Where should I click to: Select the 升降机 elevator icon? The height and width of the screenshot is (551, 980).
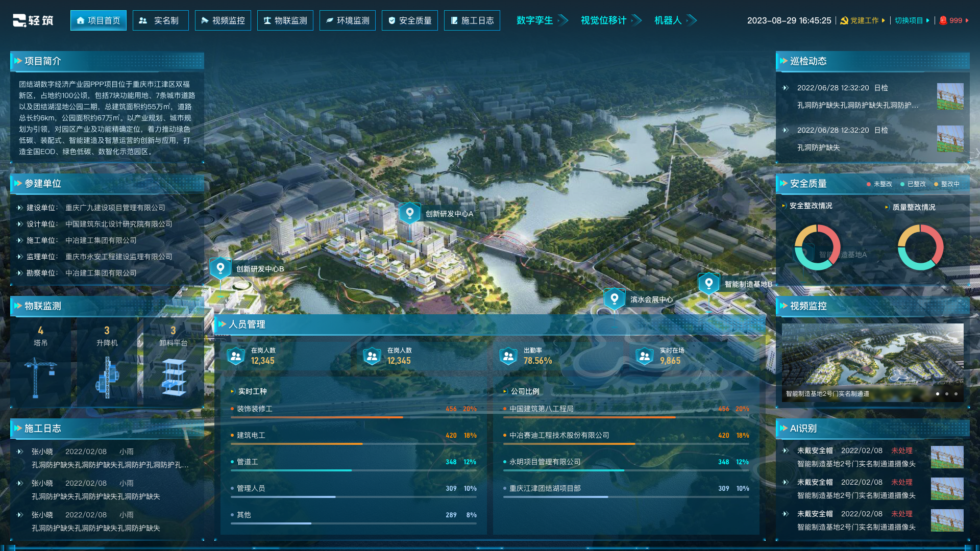(x=107, y=378)
